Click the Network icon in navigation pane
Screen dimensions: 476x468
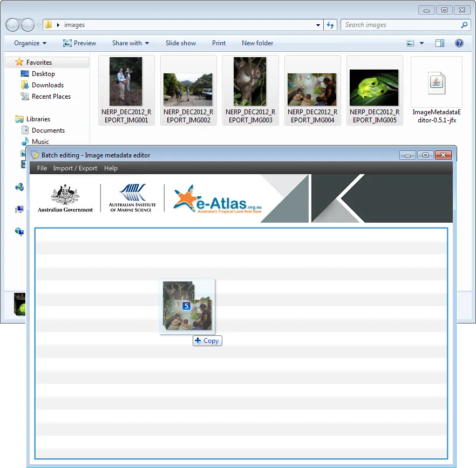click(x=19, y=232)
